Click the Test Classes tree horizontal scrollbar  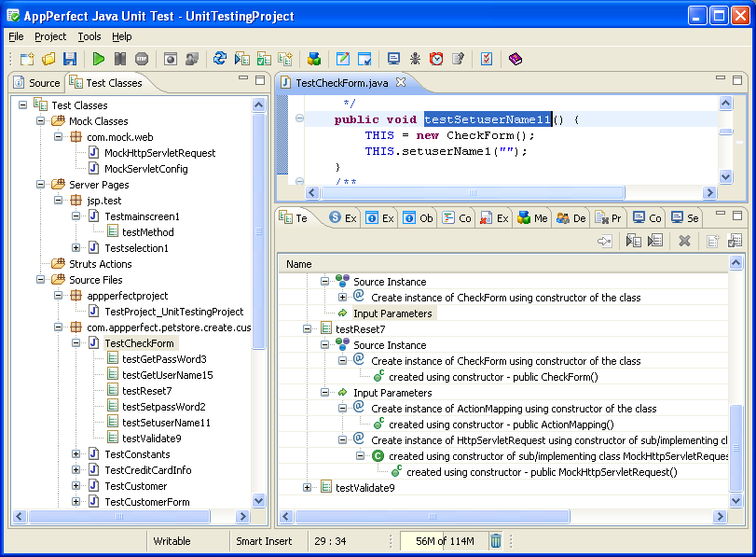(119, 517)
